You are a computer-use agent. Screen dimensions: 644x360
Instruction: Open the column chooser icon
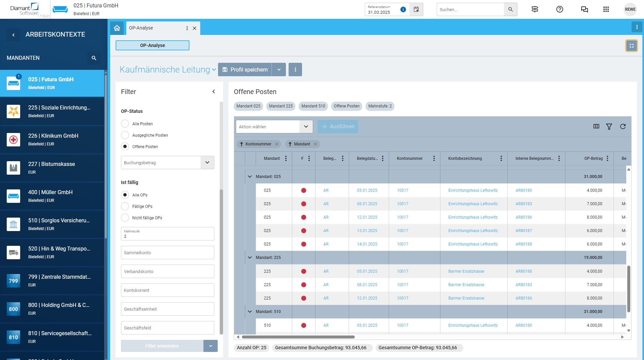(x=596, y=127)
